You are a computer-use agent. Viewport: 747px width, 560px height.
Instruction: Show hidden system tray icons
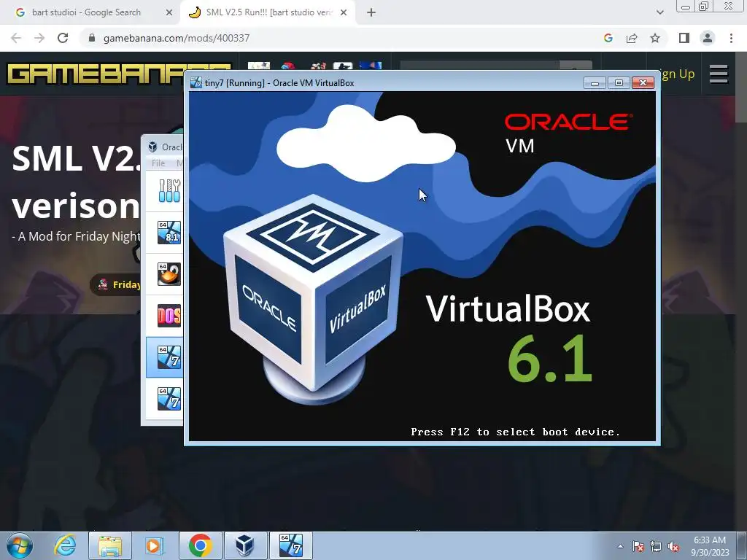pyautogui.click(x=620, y=546)
